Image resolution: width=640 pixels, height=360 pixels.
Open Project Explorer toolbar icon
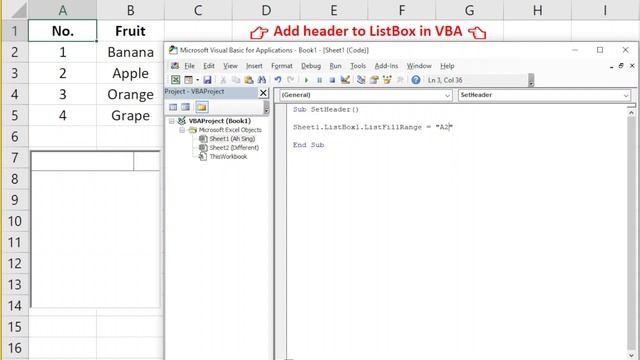361,80
